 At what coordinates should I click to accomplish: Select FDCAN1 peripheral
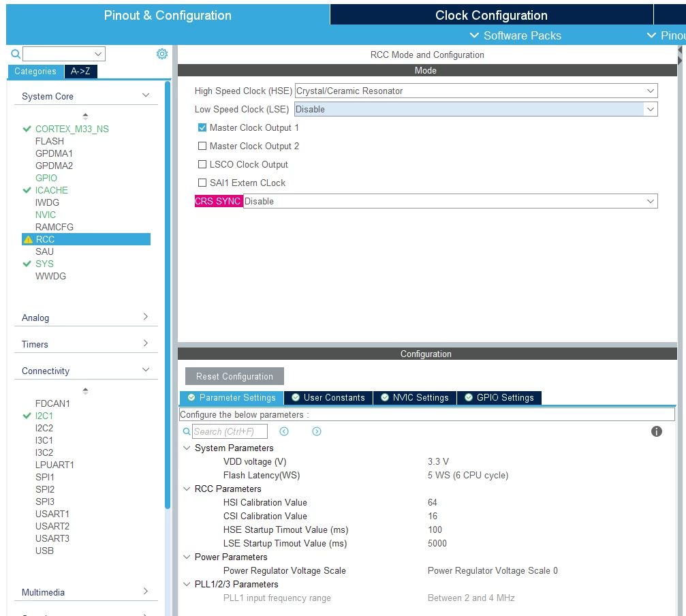(x=52, y=403)
